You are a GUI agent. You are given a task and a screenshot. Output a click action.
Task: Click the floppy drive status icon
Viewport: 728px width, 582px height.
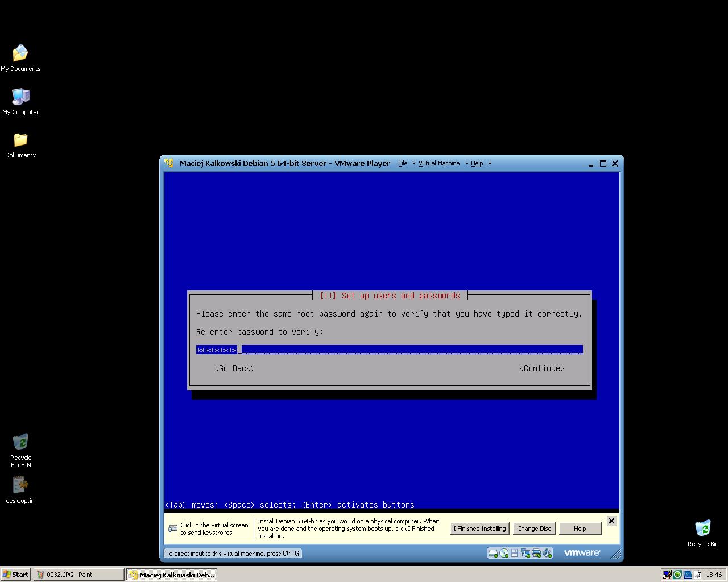point(514,553)
